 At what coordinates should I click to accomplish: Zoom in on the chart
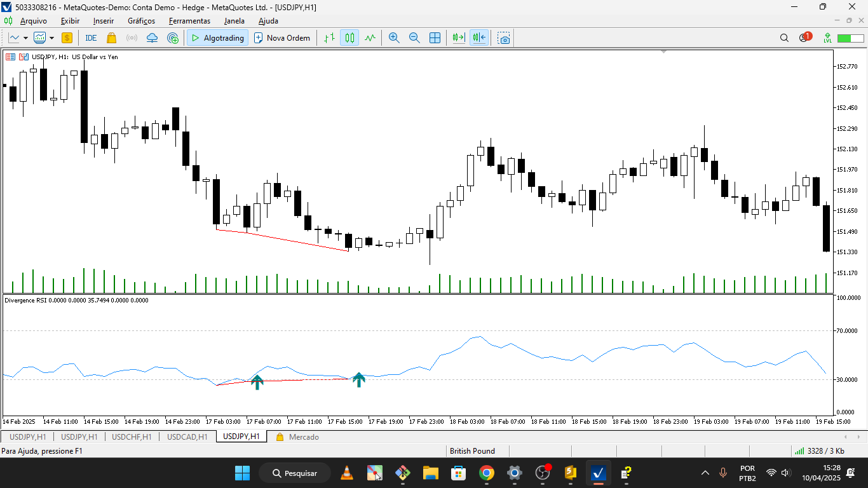click(x=394, y=37)
